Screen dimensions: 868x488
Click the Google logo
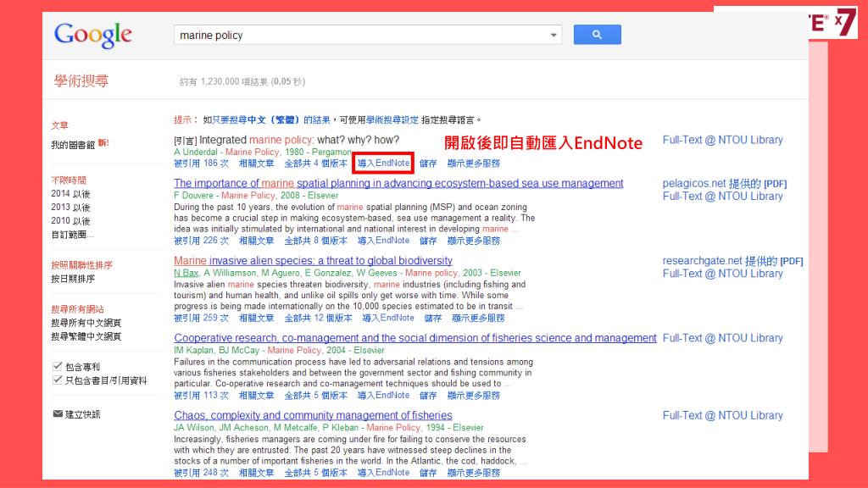pyautogui.click(x=93, y=36)
